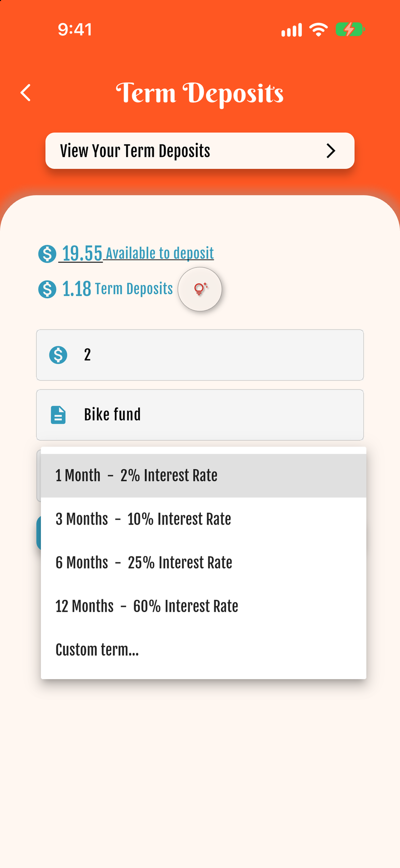The width and height of the screenshot is (400, 868).
Task: Choose the Custom term option
Action: pos(204,650)
